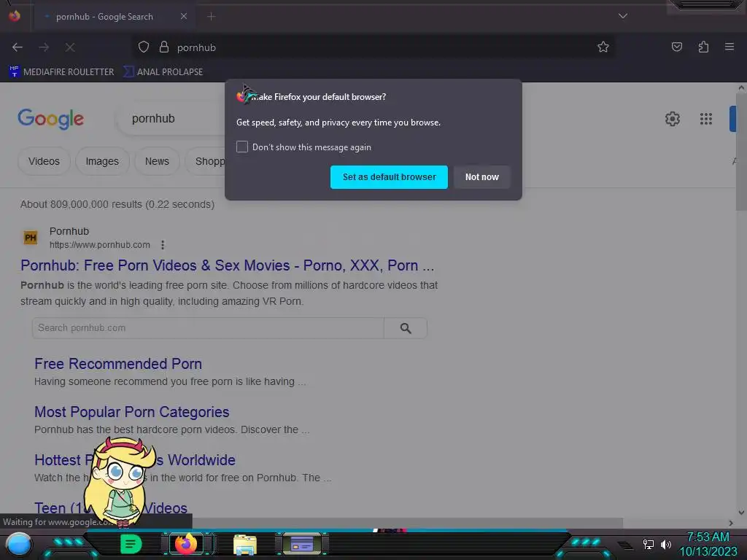The image size is (747, 560).
Task: Open the Google apps grid
Action: click(706, 119)
